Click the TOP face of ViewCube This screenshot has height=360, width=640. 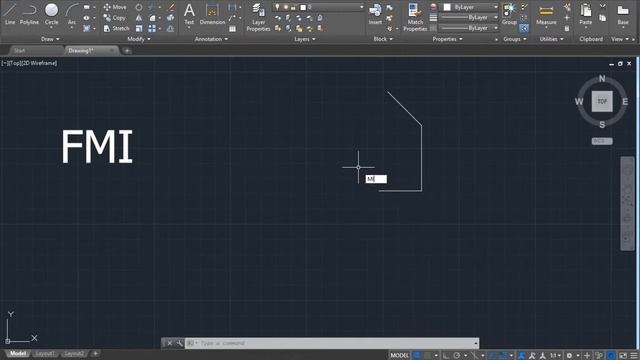602,101
